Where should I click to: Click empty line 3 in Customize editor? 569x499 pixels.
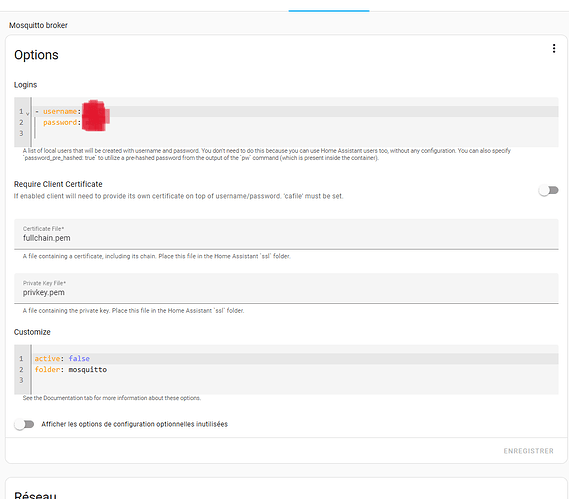tap(295, 380)
